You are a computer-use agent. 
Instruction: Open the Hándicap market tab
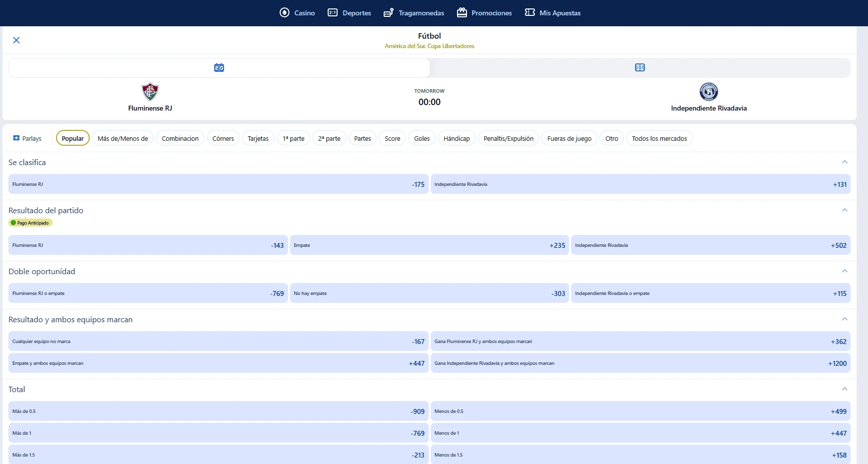457,138
